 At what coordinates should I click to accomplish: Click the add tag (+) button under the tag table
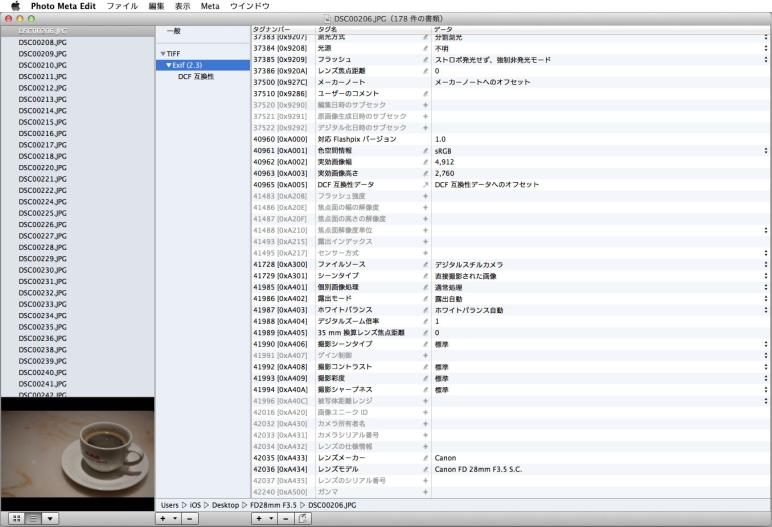259,518
